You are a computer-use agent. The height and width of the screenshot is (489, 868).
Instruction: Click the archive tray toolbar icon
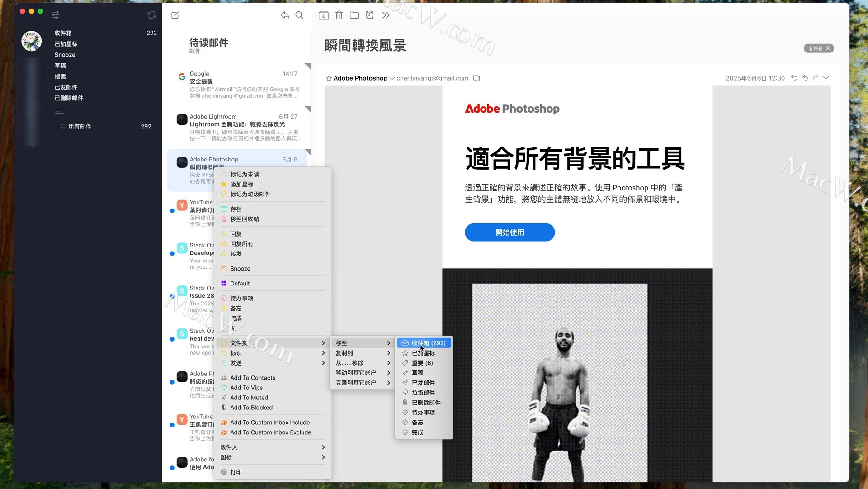tap(324, 15)
